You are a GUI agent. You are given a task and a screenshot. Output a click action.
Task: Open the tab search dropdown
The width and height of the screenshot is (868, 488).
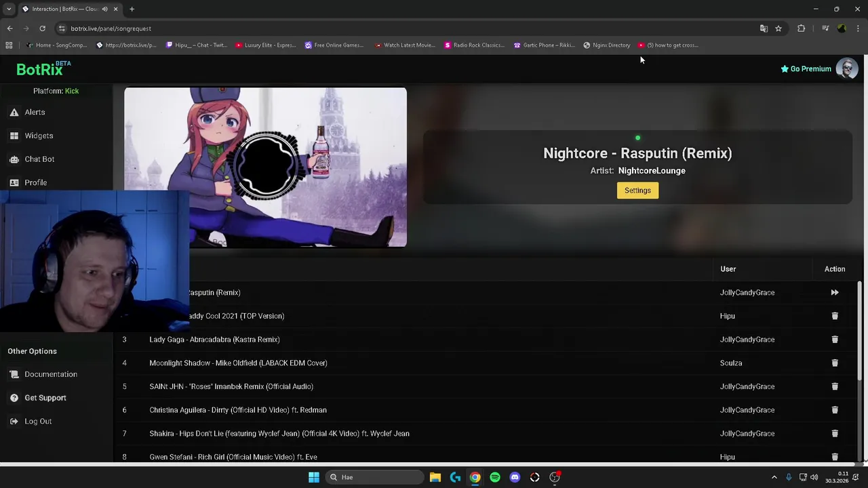[9, 9]
